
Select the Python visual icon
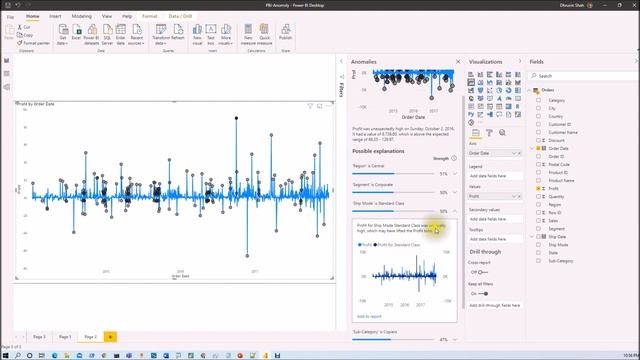(x=471, y=114)
